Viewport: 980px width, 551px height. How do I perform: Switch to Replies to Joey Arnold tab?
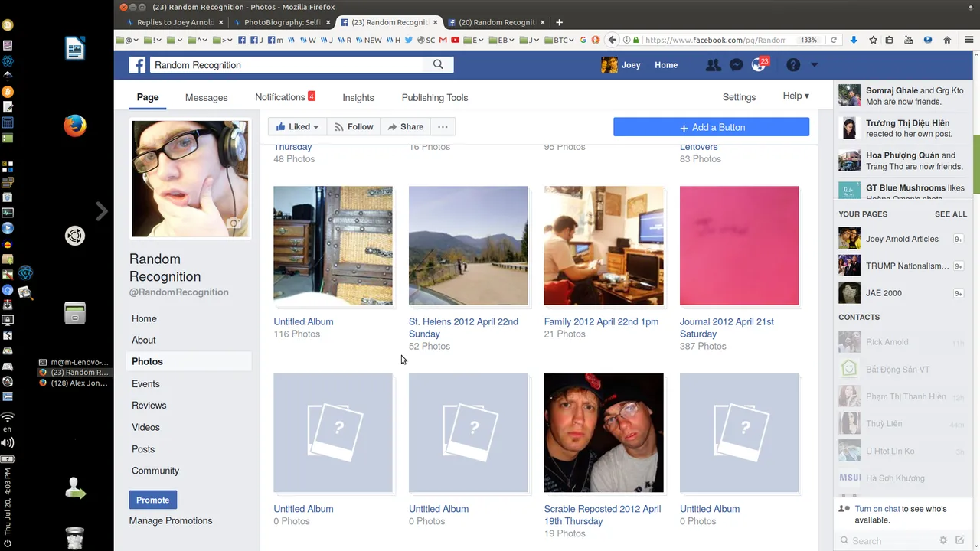(175, 22)
